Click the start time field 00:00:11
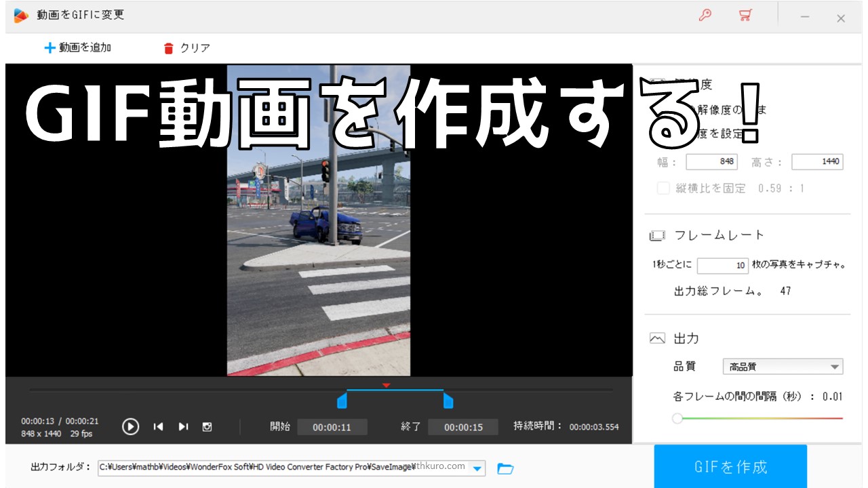868x488 pixels. click(x=332, y=427)
